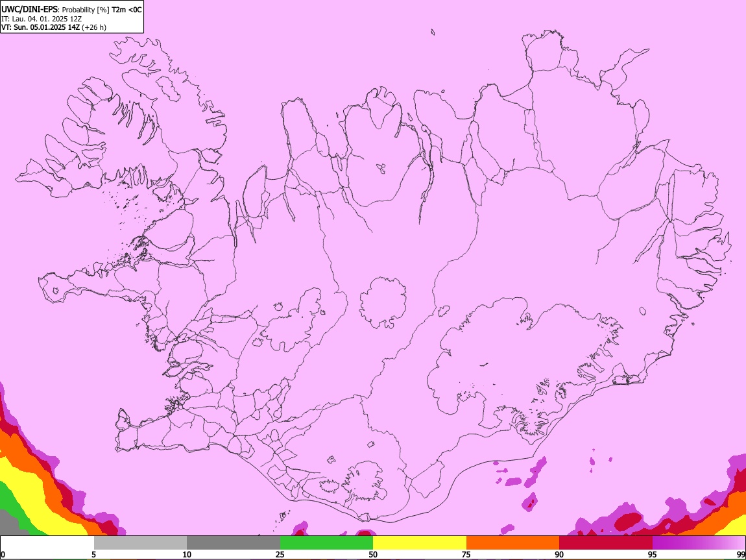Click the legend label 75
This screenshot has height=560, width=746.
[466, 554]
